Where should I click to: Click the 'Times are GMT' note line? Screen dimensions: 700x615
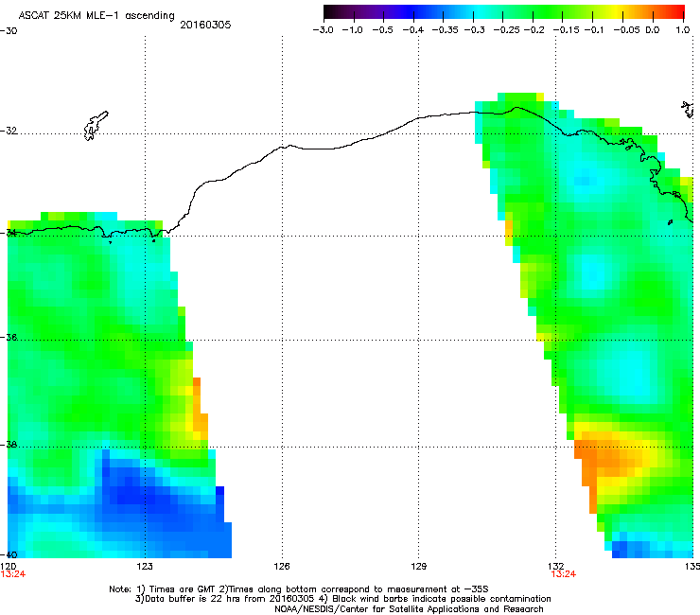299,589
